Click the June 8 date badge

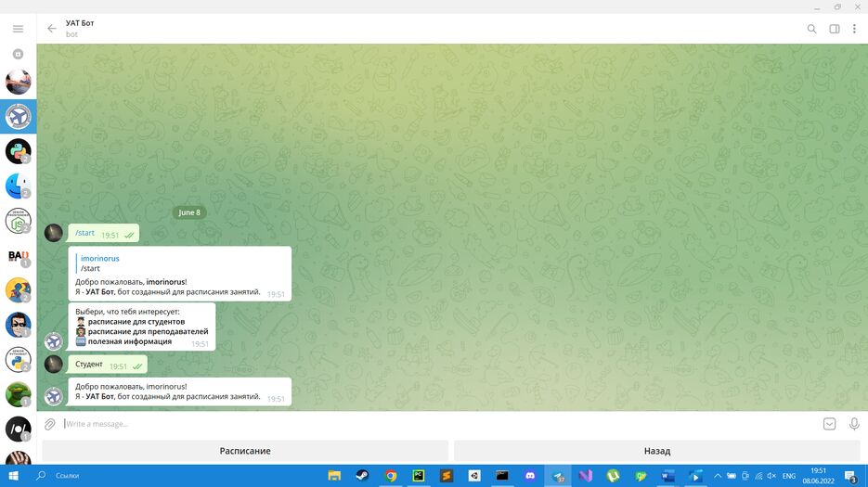point(189,212)
